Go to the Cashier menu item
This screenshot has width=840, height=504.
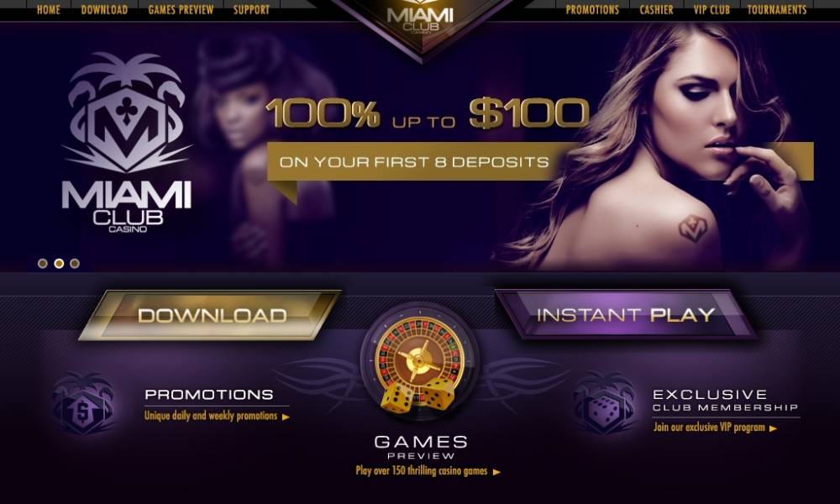click(x=656, y=9)
